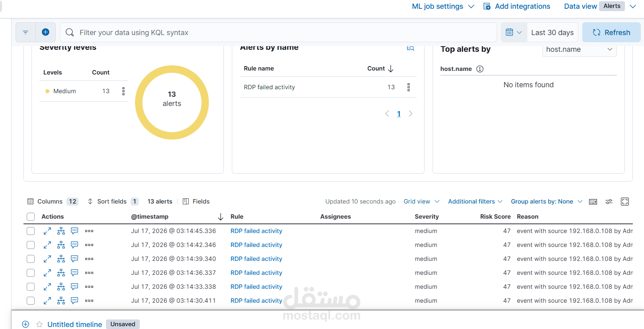Click the Refresh button

coord(611,32)
